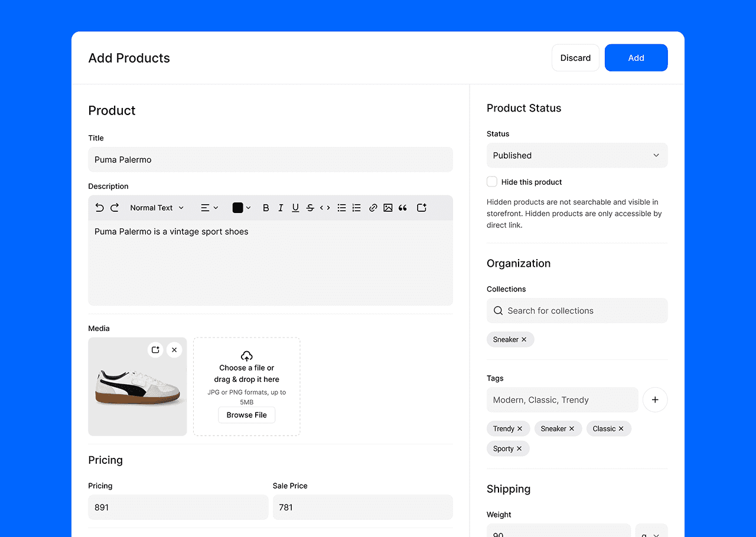The image size is (756, 537).
Task: Open the Published status dropdown
Action: (577, 155)
